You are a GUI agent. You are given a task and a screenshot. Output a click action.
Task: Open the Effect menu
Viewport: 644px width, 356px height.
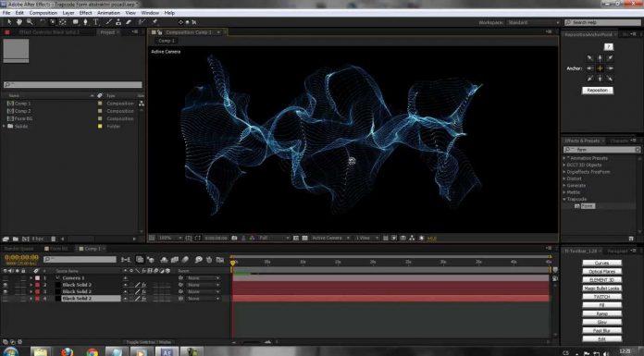pos(85,13)
